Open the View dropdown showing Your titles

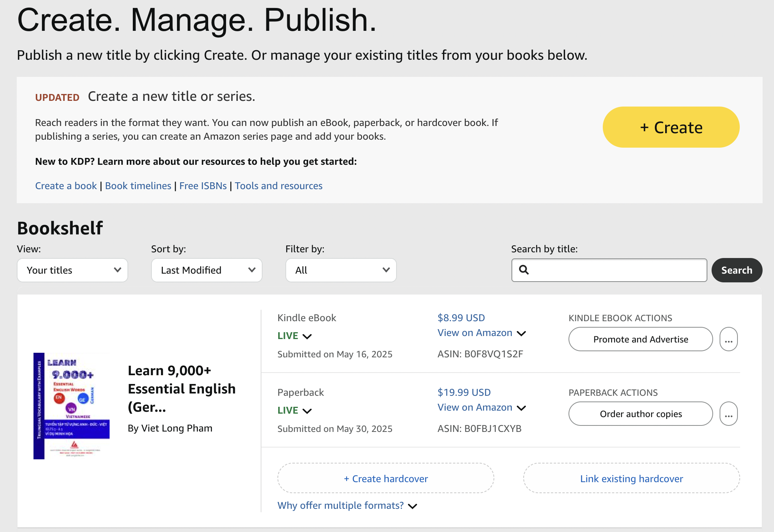[72, 270]
